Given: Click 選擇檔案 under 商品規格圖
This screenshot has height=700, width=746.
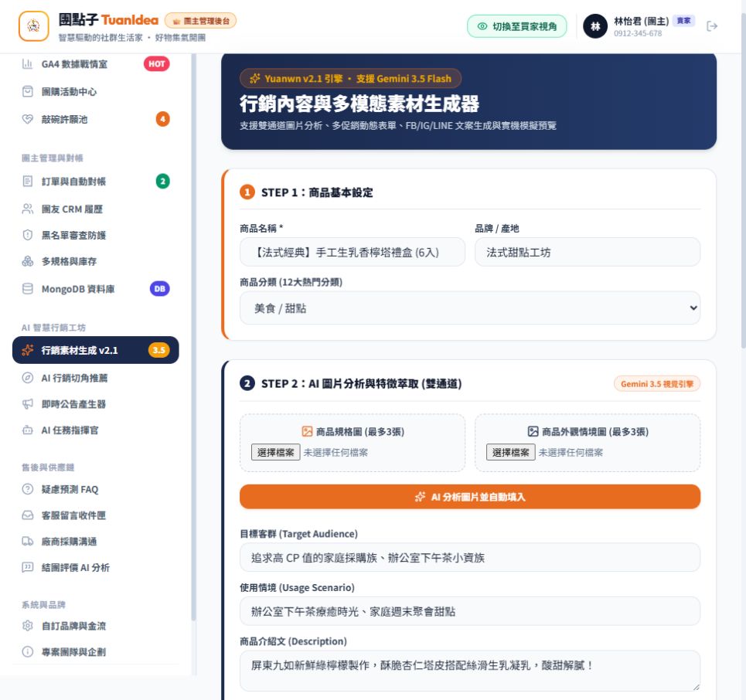Looking at the screenshot, I should coord(275,452).
